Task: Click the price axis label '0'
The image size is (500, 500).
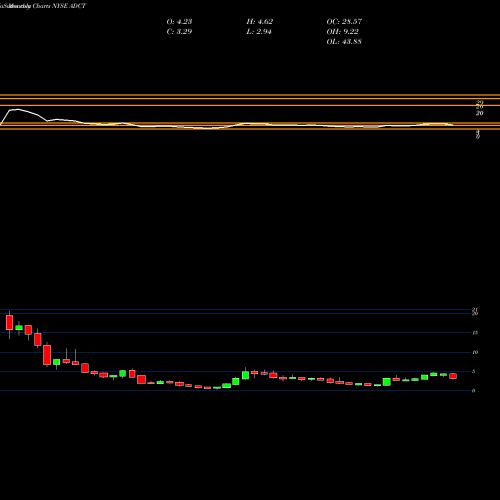Action: [474, 391]
